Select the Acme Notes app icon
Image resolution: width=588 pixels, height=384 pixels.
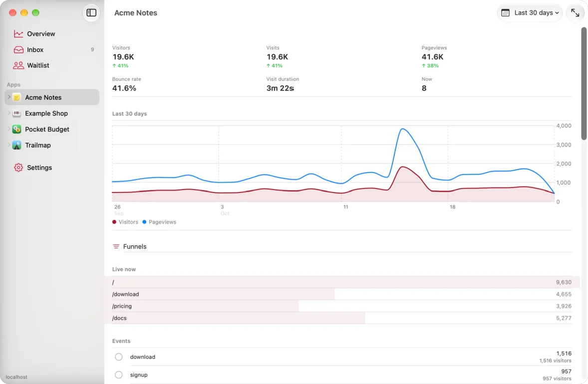click(x=16, y=97)
